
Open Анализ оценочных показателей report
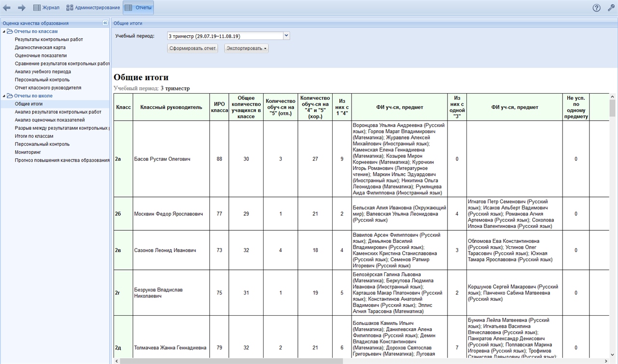point(50,120)
